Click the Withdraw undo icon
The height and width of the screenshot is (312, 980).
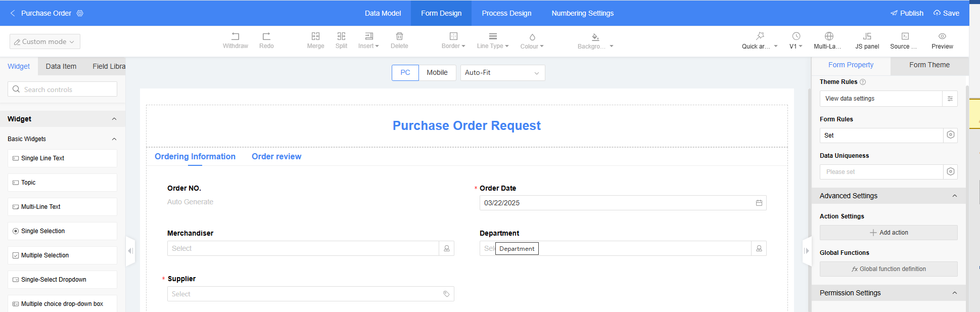pos(235,37)
